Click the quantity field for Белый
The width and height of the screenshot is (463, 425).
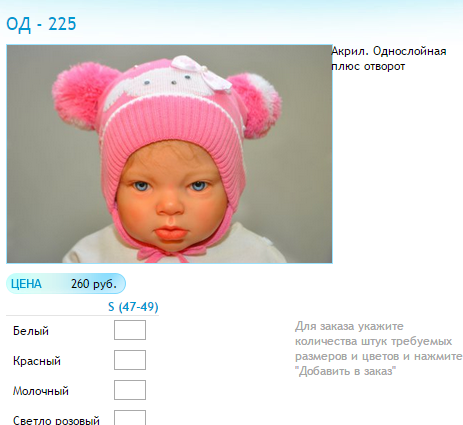click(130, 330)
